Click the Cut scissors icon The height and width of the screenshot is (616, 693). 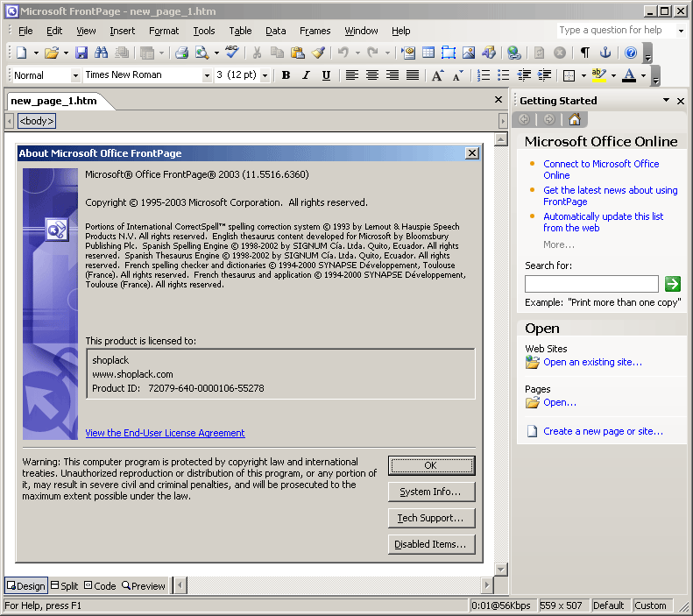tap(257, 53)
